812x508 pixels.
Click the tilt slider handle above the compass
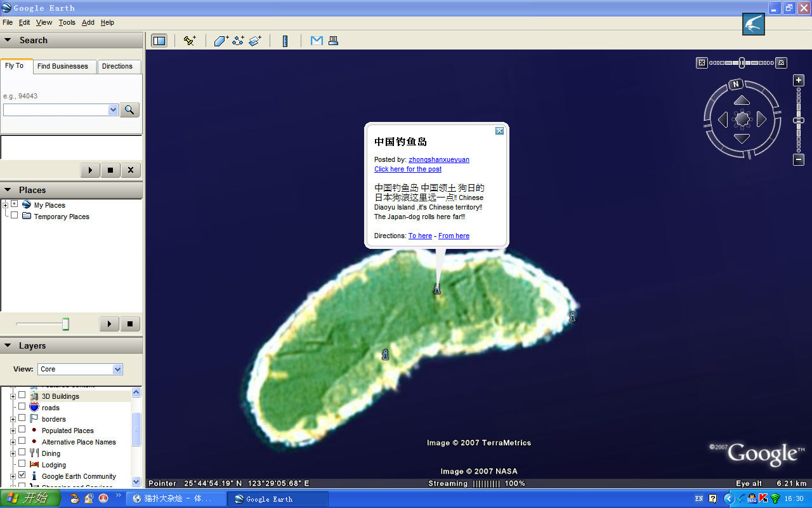click(742, 62)
